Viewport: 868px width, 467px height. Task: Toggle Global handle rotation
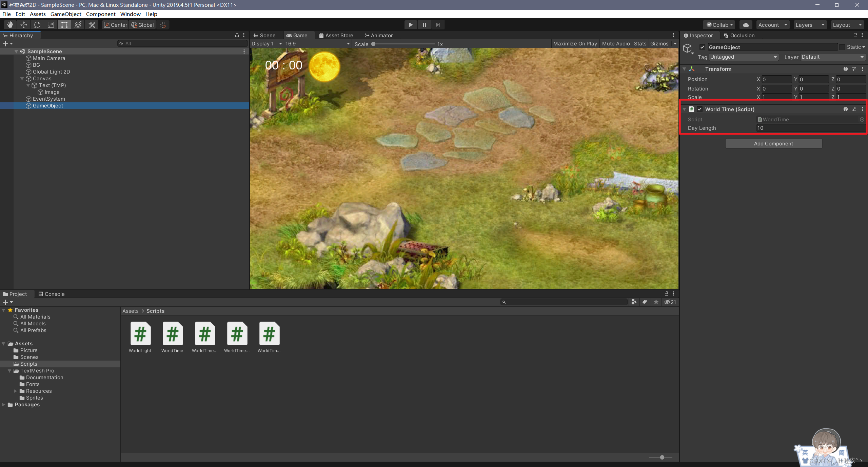tap(143, 25)
